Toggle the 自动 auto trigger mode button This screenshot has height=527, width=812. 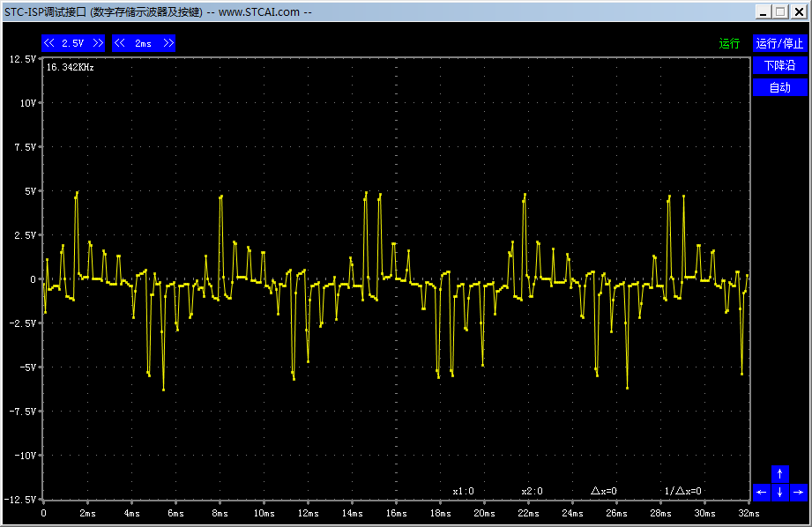pos(779,87)
